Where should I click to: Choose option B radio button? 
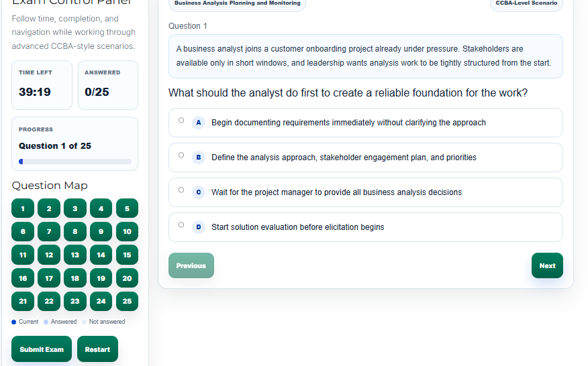point(181,156)
